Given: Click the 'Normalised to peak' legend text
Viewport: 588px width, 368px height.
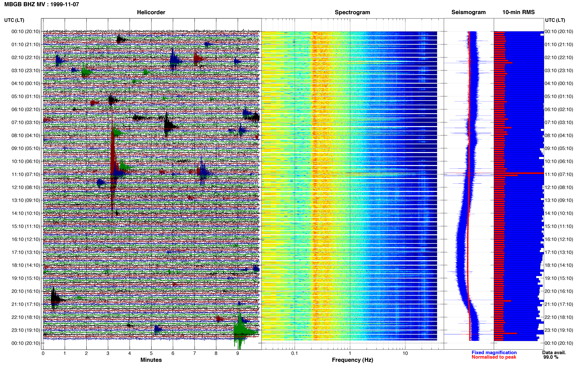Looking at the screenshot, I should tap(494, 357).
